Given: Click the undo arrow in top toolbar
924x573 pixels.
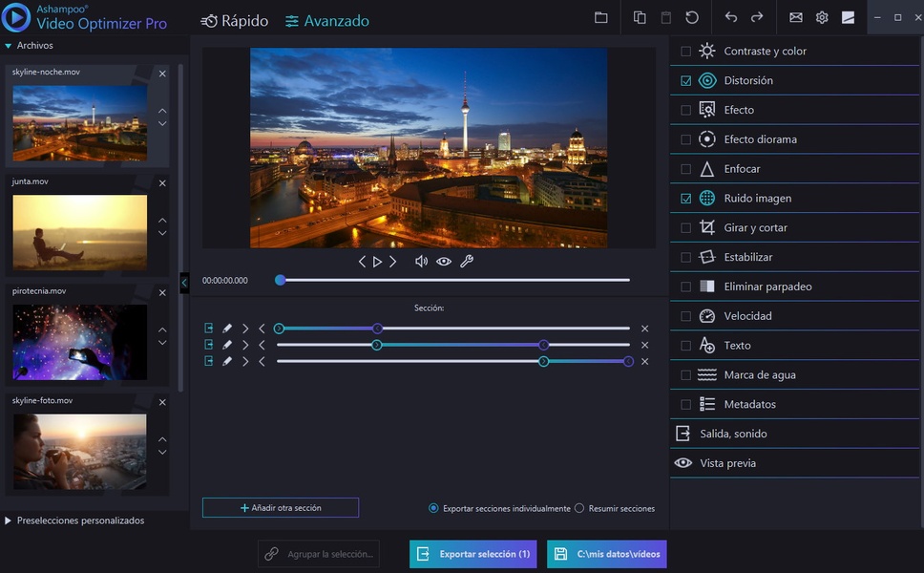Looking at the screenshot, I should coord(731,18).
